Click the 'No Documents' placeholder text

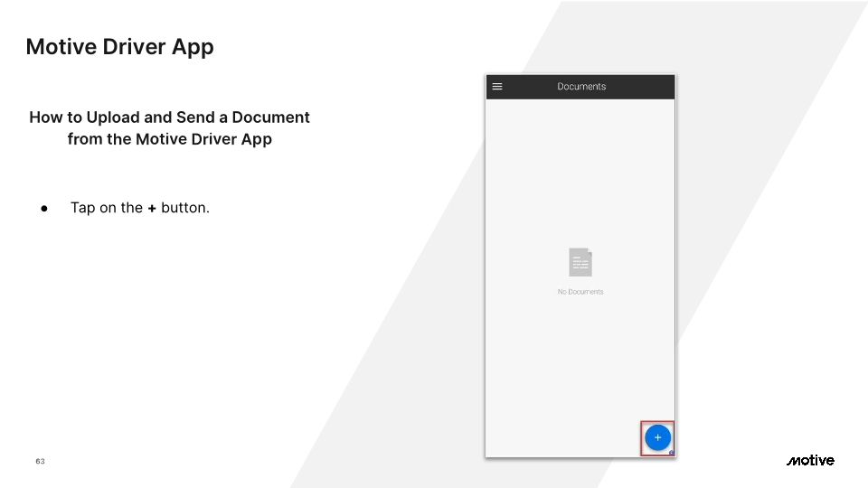580,292
